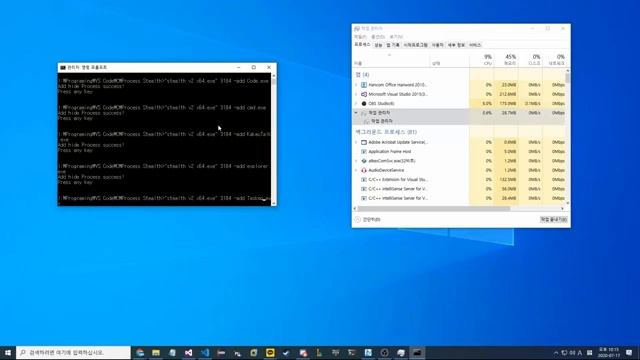This screenshot has height=360, width=640.
Task: Open the View (보기) menu in Task Manager
Action: 396,37
